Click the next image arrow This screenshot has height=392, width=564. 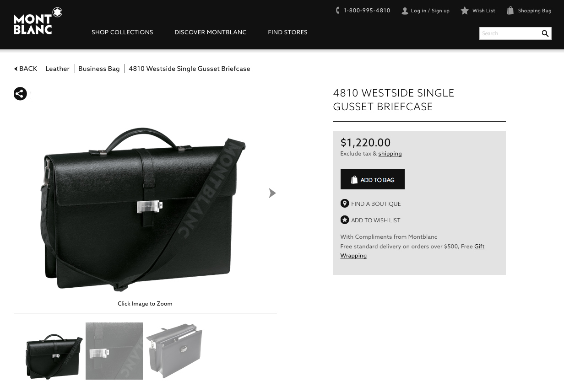[272, 193]
